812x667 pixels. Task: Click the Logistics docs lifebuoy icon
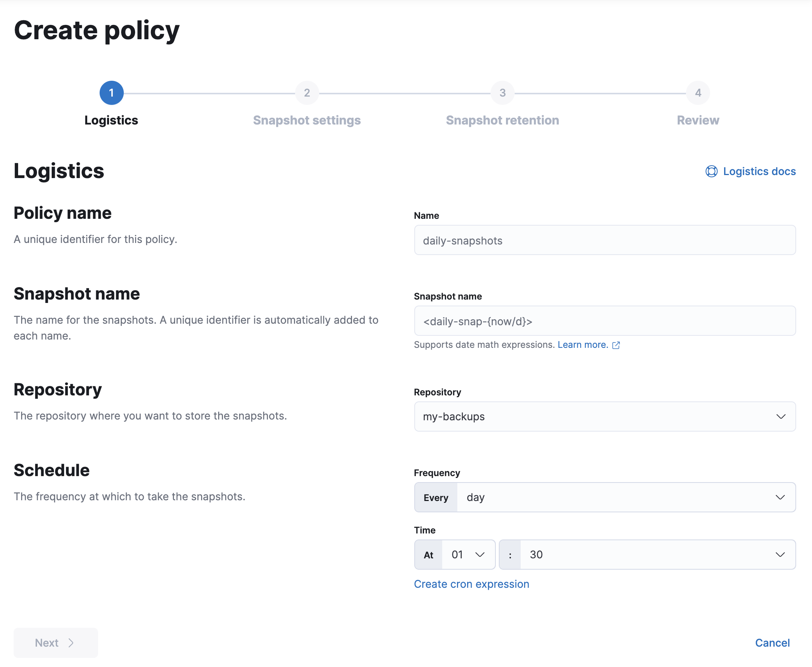(x=711, y=171)
